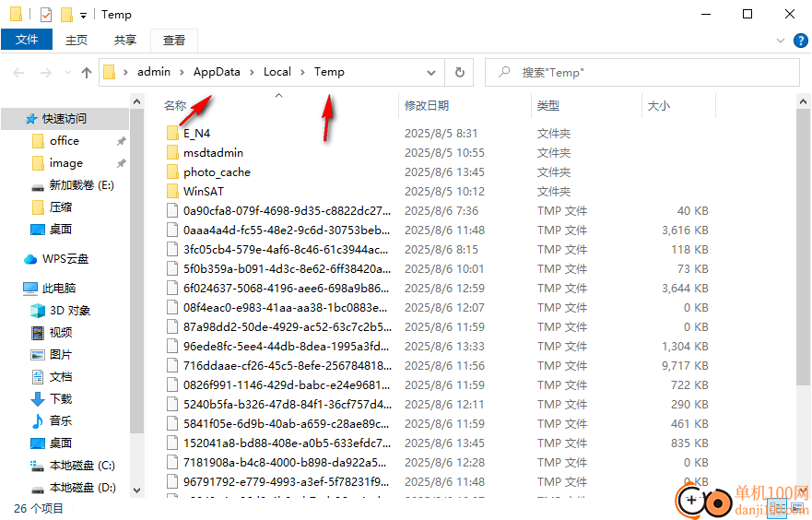This screenshot has width=812, height=520.
Task: Expand the address bar history dropdown
Action: (430, 73)
